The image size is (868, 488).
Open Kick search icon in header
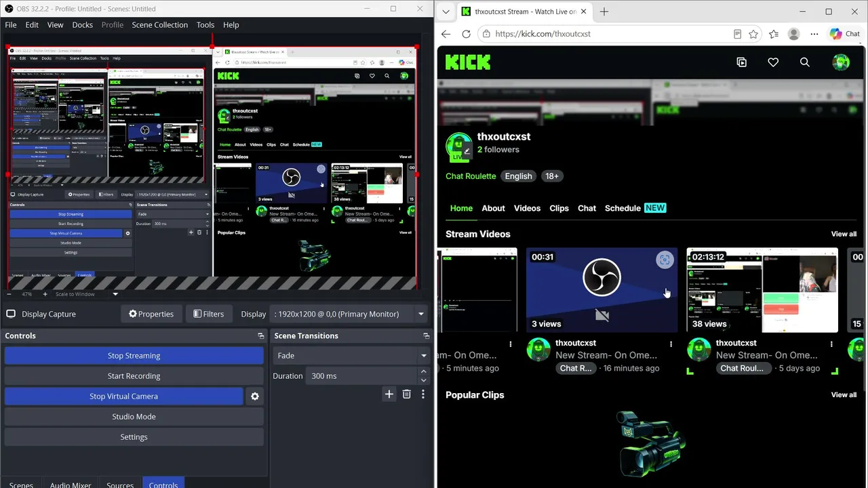point(805,62)
